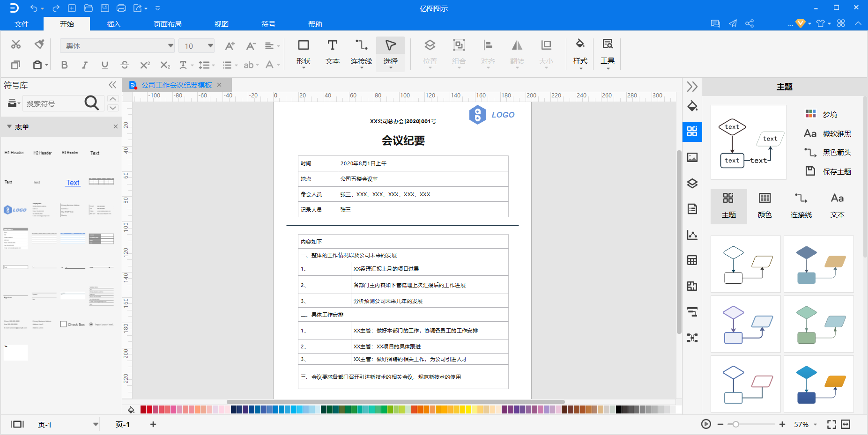Click the Undo arrow icon
The height and width of the screenshot is (435, 868).
(x=34, y=8)
